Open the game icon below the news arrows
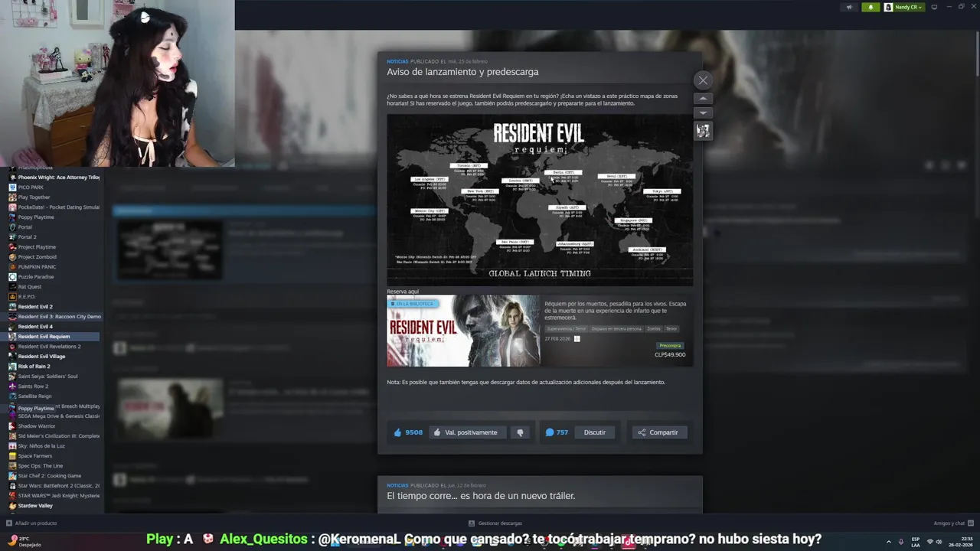Image resolution: width=980 pixels, height=551 pixels. tap(703, 131)
